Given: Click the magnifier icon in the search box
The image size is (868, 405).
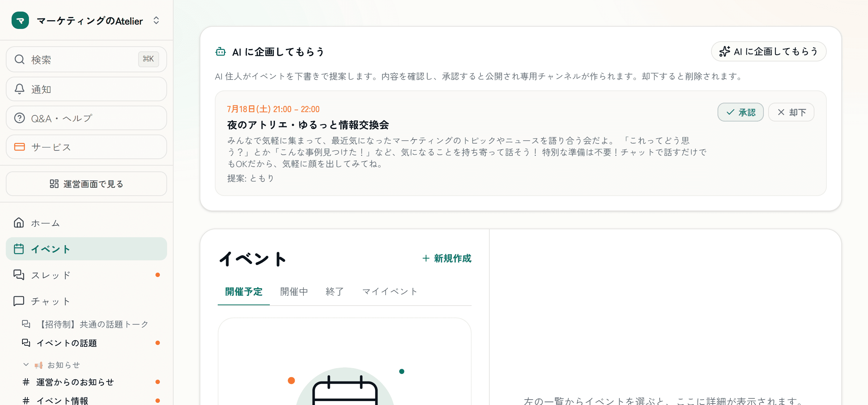Looking at the screenshot, I should coord(20,59).
